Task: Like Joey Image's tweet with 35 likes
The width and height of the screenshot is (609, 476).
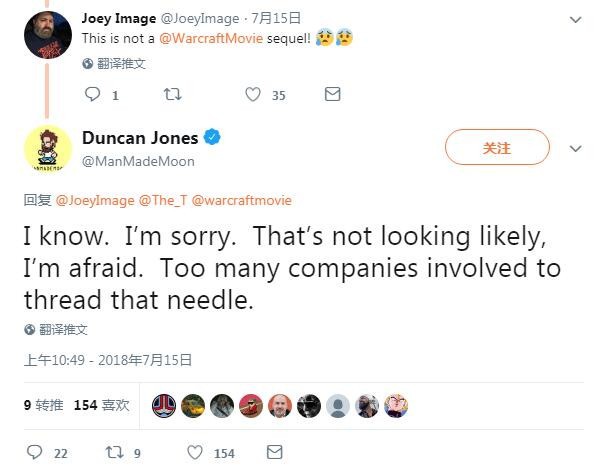Action: [x=253, y=94]
